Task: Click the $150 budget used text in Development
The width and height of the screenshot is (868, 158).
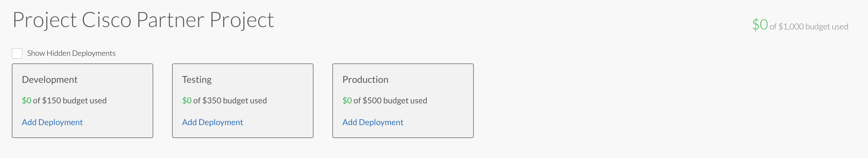Action: tap(70, 100)
